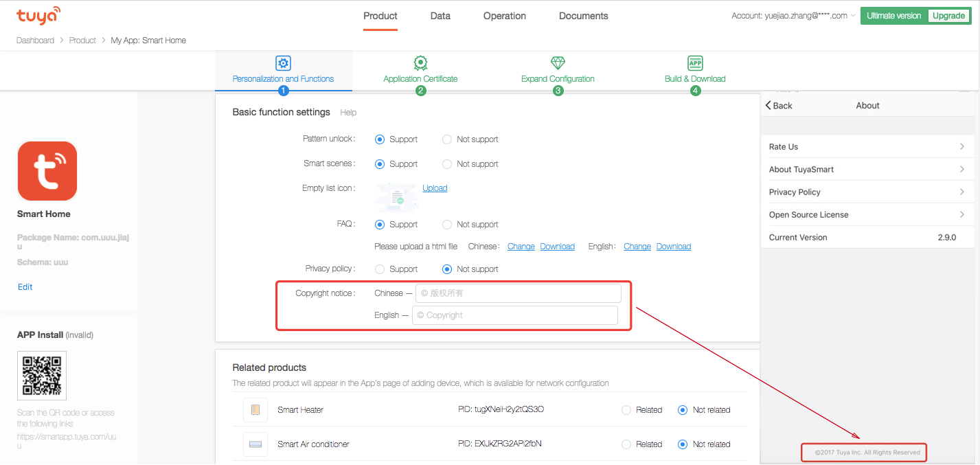The image size is (980, 465).
Task: Click the Open Source License label
Action: coord(809,215)
